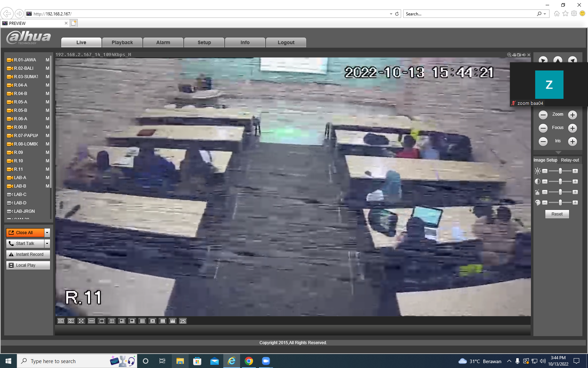588x368 pixels.
Task: Expand the Close All dropdown arrow
Action: coord(47,233)
